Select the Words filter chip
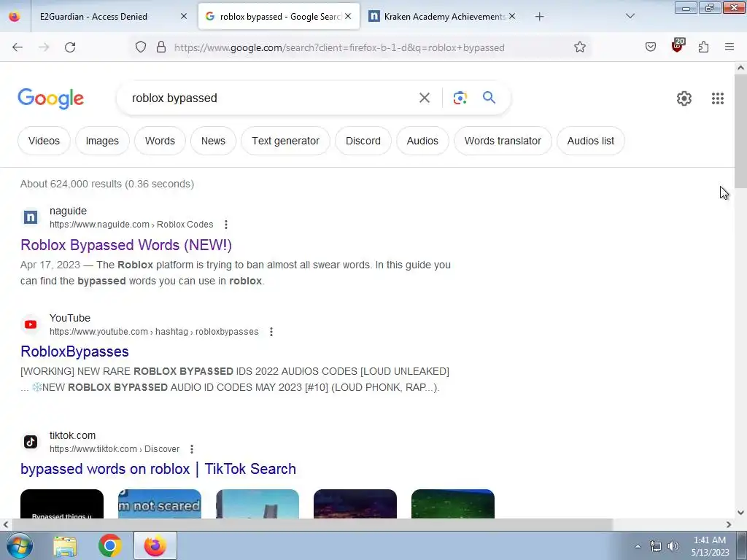 tap(160, 141)
